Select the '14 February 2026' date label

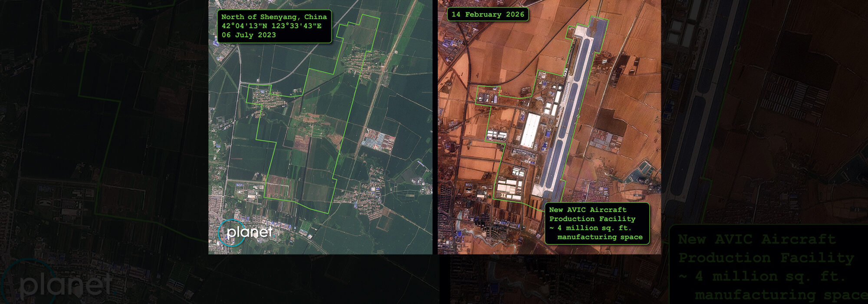point(488,14)
